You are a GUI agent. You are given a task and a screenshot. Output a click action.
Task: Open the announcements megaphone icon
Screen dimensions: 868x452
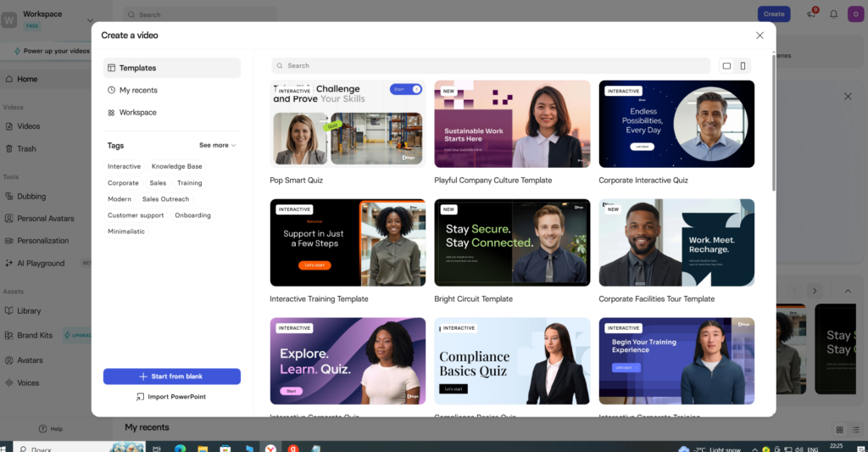tap(811, 14)
